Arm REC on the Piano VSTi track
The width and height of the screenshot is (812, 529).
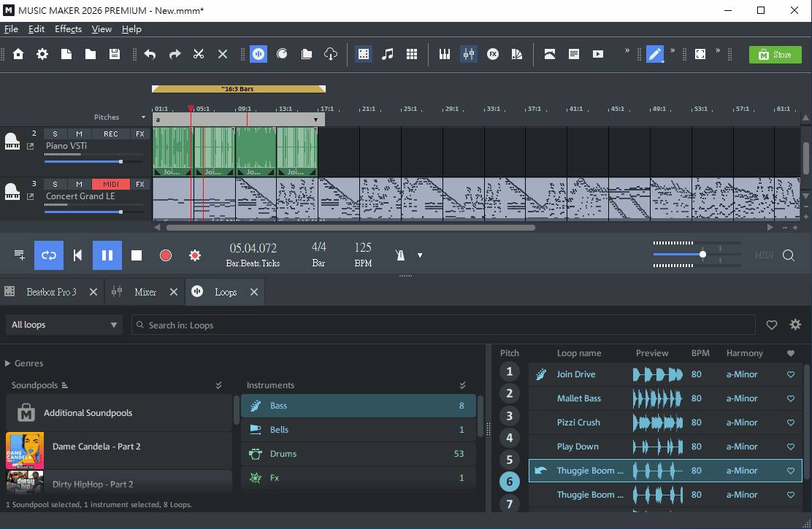pyautogui.click(x=111, y=134)
